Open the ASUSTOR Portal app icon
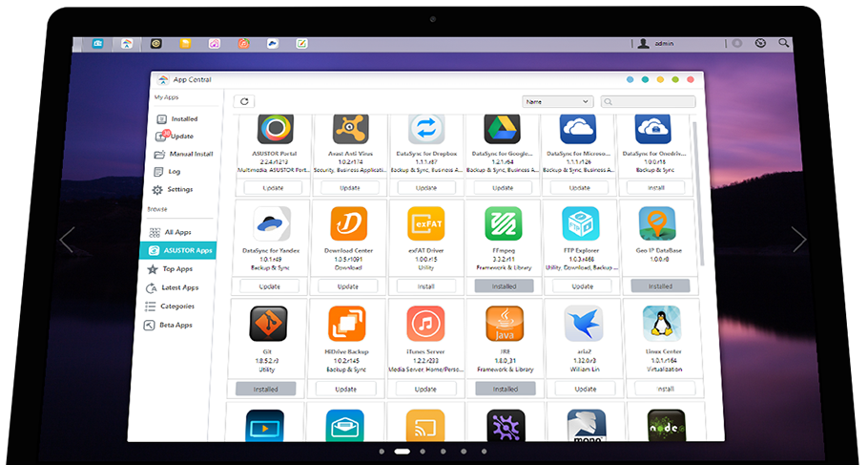The height and width of the screenshot is (465, 868). point(275,129)
